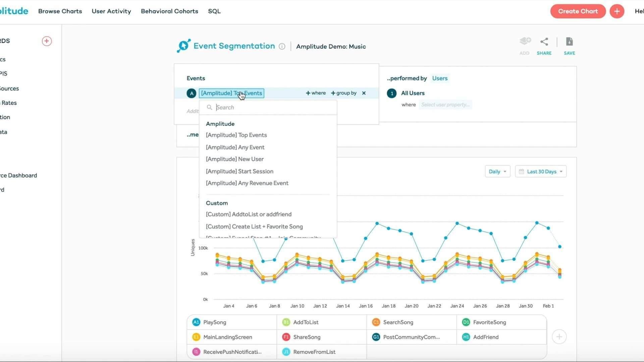
Task: Toggle the SearchSong series in legend
Action: point(412,322)
